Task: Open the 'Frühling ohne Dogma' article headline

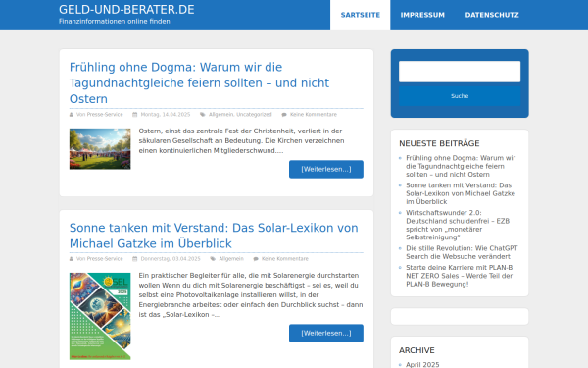Action: [199, 83]
